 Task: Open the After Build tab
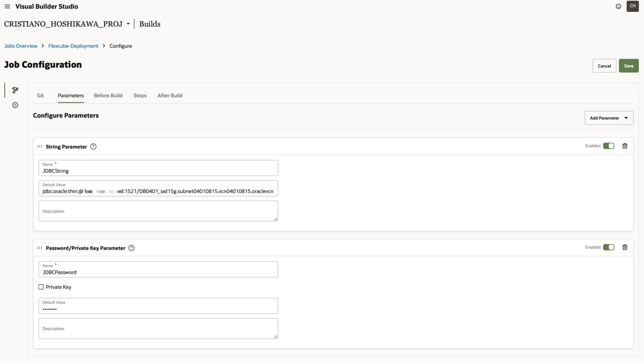(x=170, y=95)
